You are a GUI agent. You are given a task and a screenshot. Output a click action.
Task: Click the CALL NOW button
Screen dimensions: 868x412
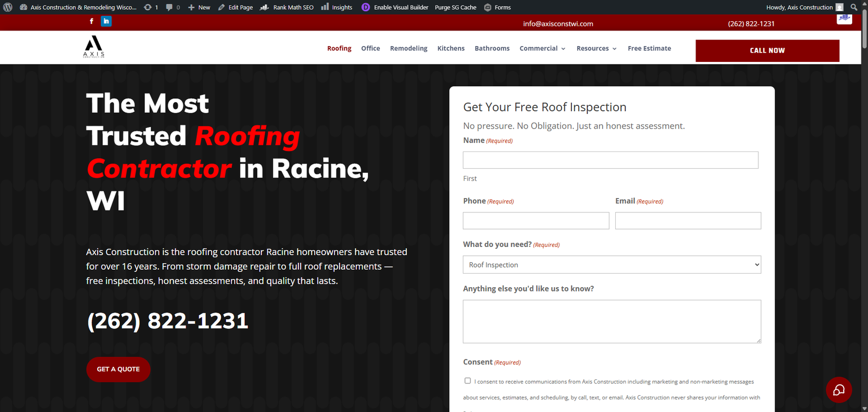pos(767,50)
